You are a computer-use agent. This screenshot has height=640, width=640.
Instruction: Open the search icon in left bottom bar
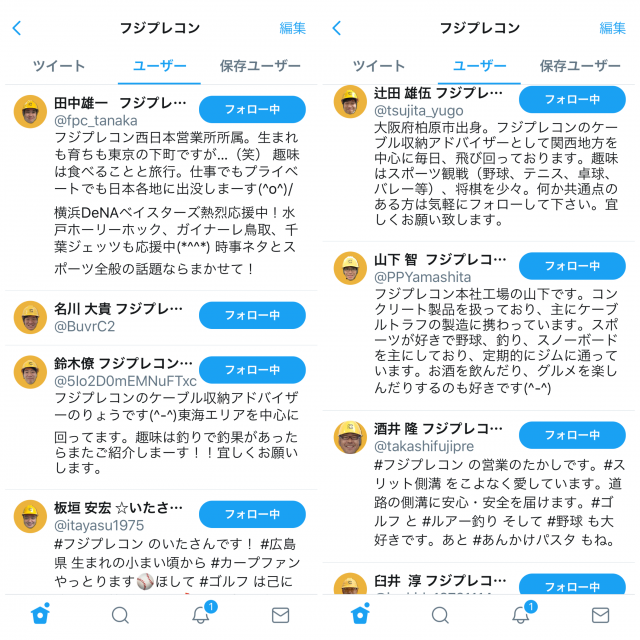[x=120, y=615]
